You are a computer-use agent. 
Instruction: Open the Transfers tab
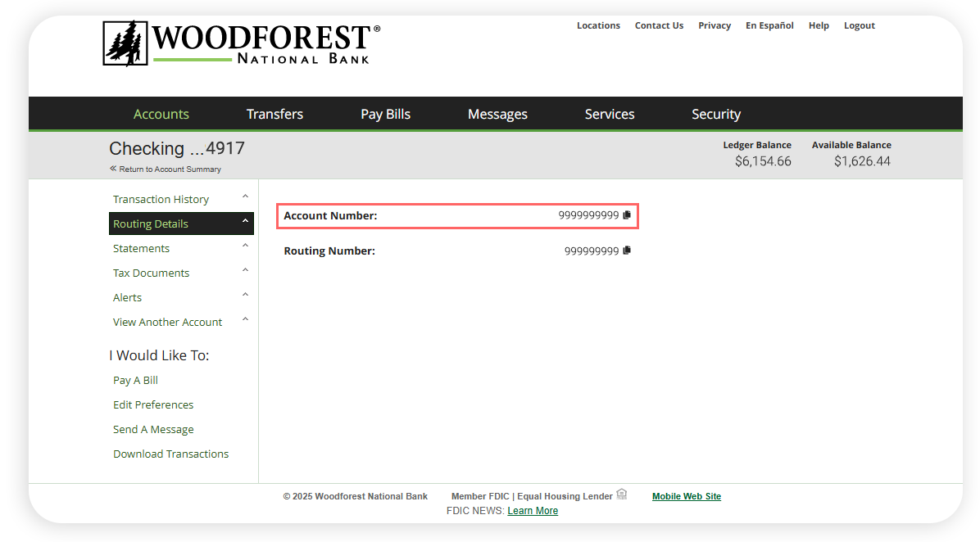(274, 115)
